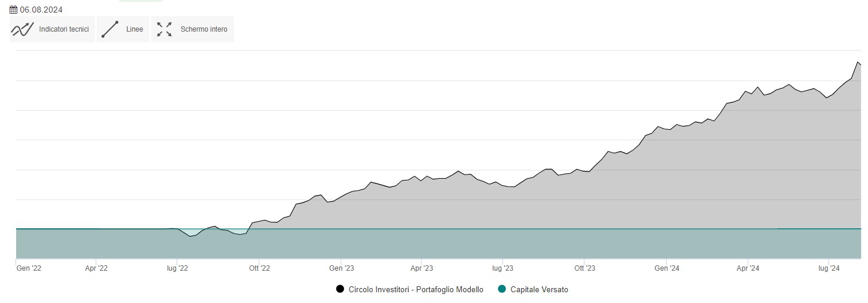Click the teal Capitale Versato legend dot
868x303 pixels.
coord(502,289)
